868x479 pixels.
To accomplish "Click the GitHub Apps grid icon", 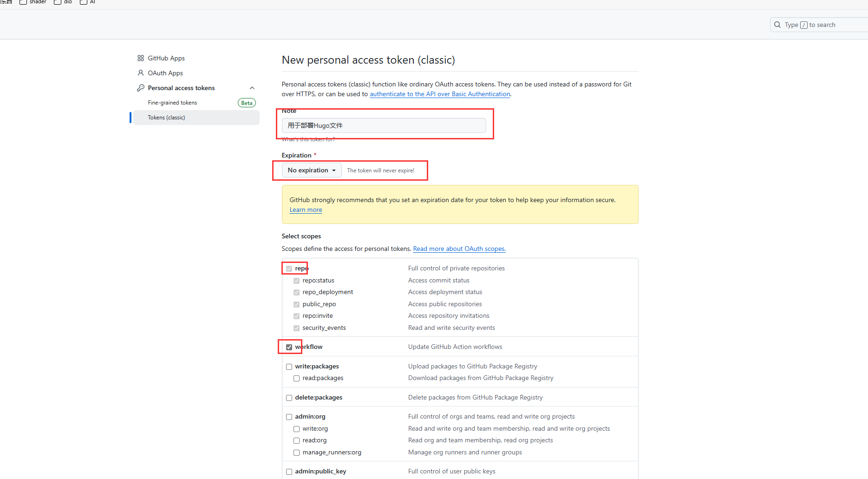I will pos(141,58).
